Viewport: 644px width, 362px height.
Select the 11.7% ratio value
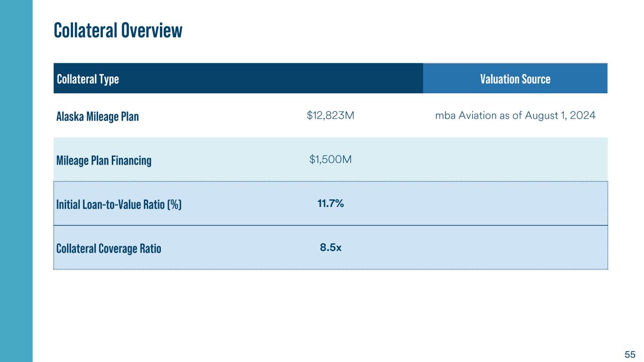click(330, 204)
